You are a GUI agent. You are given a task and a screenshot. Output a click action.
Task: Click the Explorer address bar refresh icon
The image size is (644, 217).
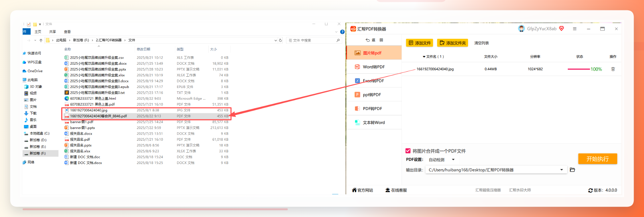pos(280,40)
